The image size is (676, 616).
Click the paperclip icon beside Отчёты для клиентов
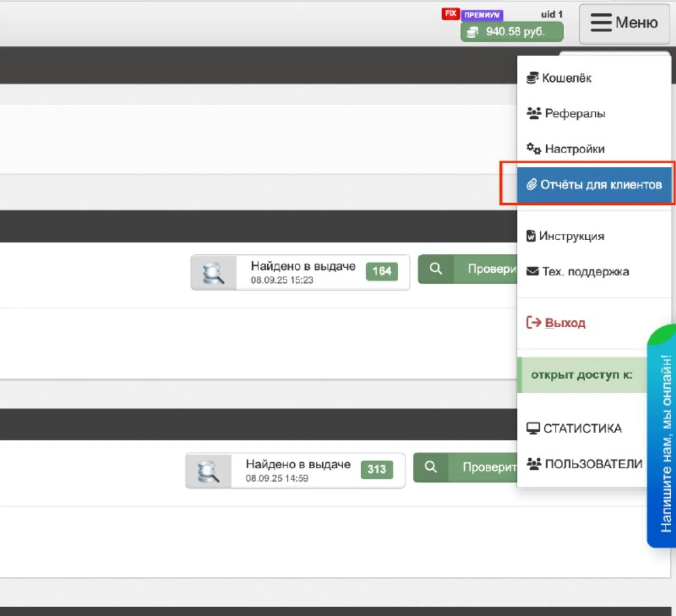(x=531, y=185)
